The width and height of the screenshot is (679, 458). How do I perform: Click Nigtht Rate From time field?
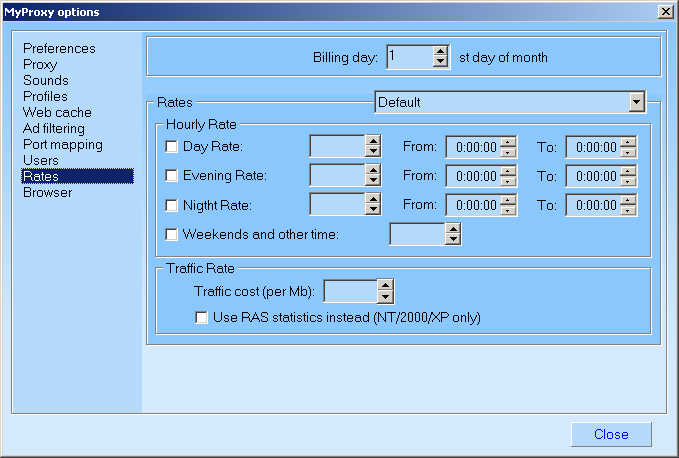coord(473,205)
